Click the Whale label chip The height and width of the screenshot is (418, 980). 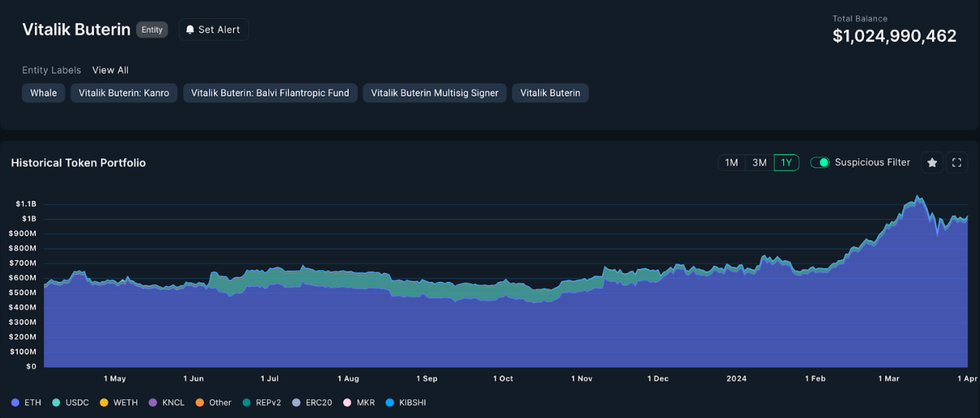click(43, 93)
